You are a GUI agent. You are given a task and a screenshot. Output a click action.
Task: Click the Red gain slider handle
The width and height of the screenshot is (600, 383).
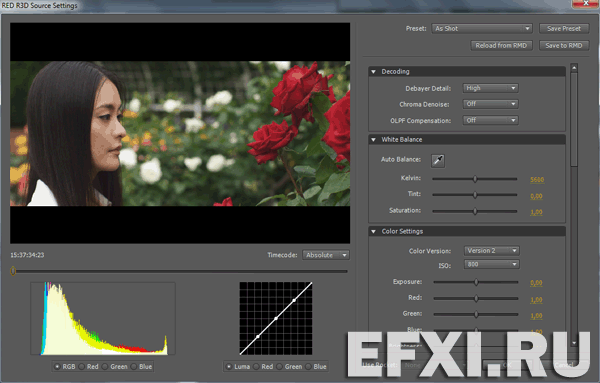476,298
